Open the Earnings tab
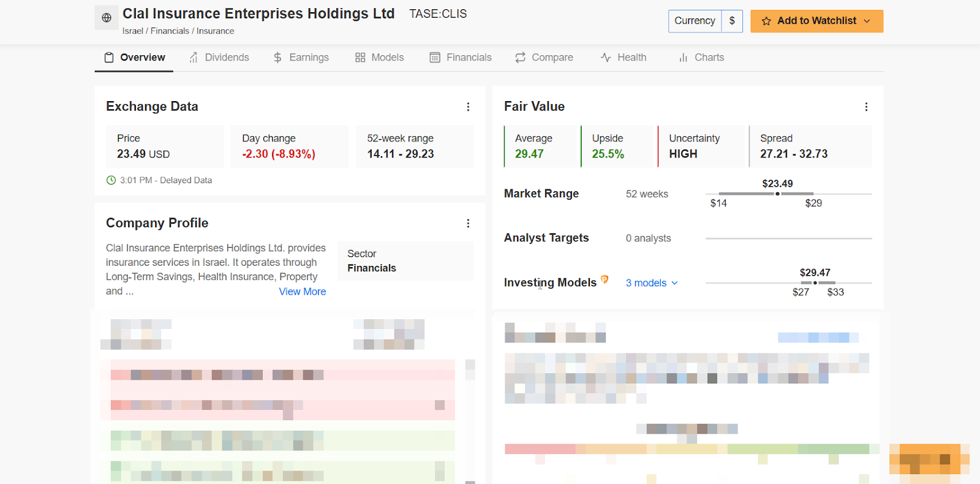This screenshot has height=484, width=980. pyautogui.click(x=301, y=58)
